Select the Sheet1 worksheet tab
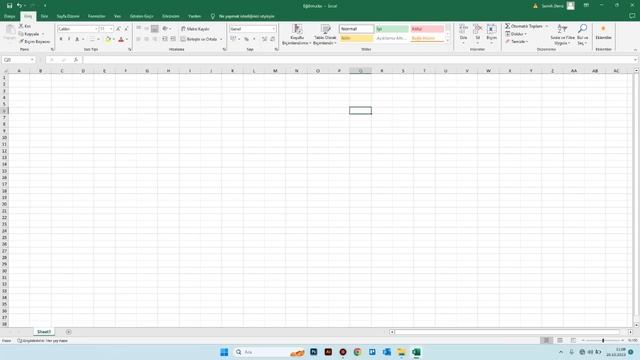Viewport: 640px width, 360px height. (44, 332)
